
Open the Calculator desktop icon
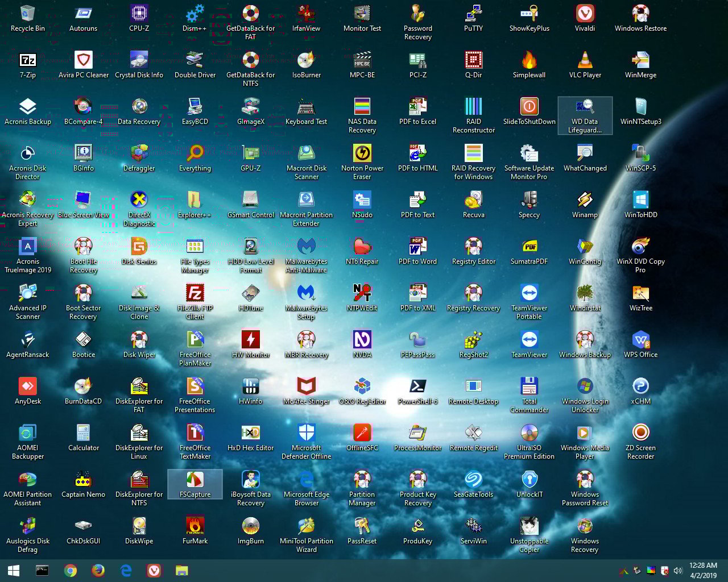pyautogui.click(x=83, y=437)
